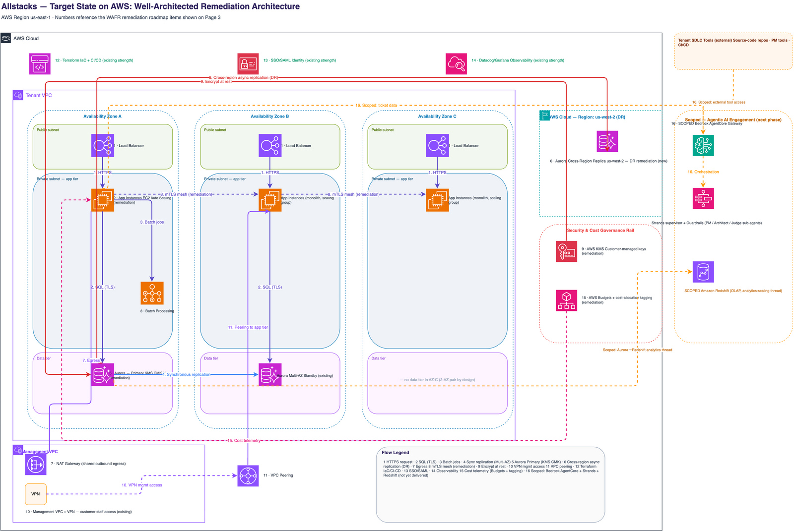Click the 'Security & Cost Governance Rail' heading
Screen dimensions: 794x532
tap(600, 231)
